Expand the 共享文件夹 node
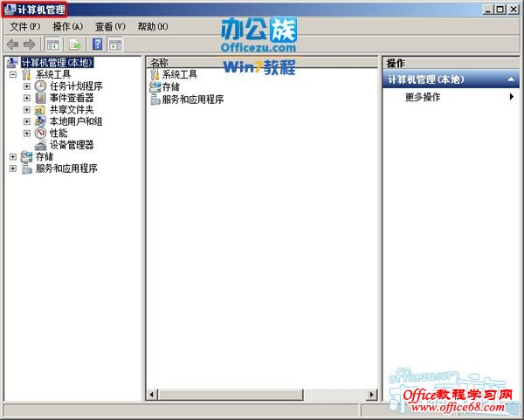 click(27, 110)
